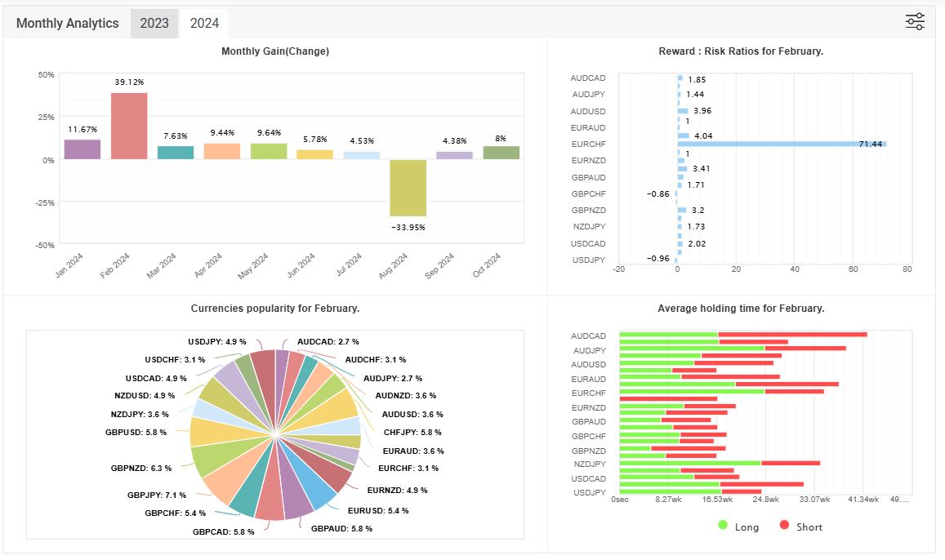Viewport: 945px width, 560px height.
Task: Switch to the 2023 tab
Action: click(154, 23)
